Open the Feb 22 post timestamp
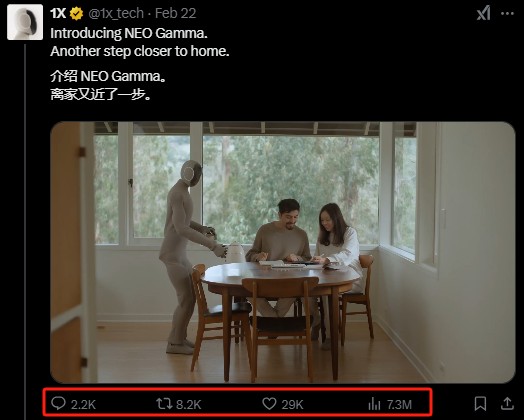 click(x=175, y=13)
